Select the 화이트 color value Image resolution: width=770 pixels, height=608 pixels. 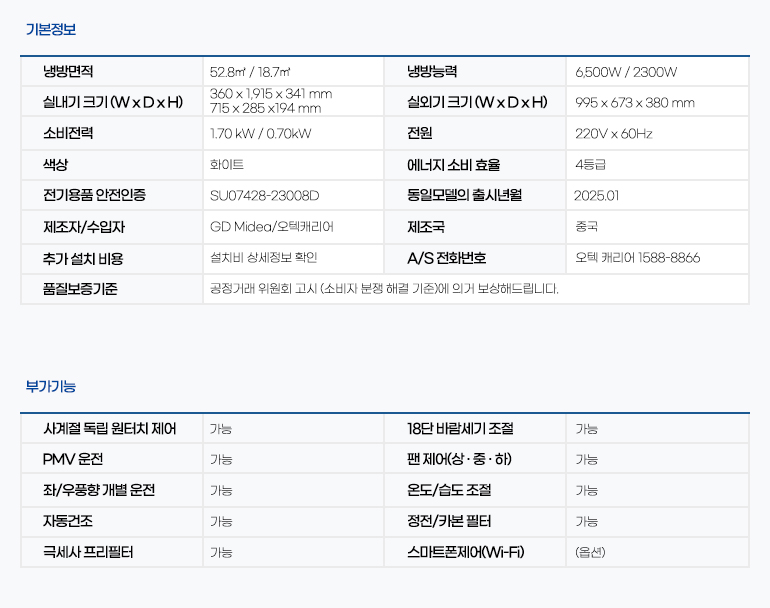[226, 165]
